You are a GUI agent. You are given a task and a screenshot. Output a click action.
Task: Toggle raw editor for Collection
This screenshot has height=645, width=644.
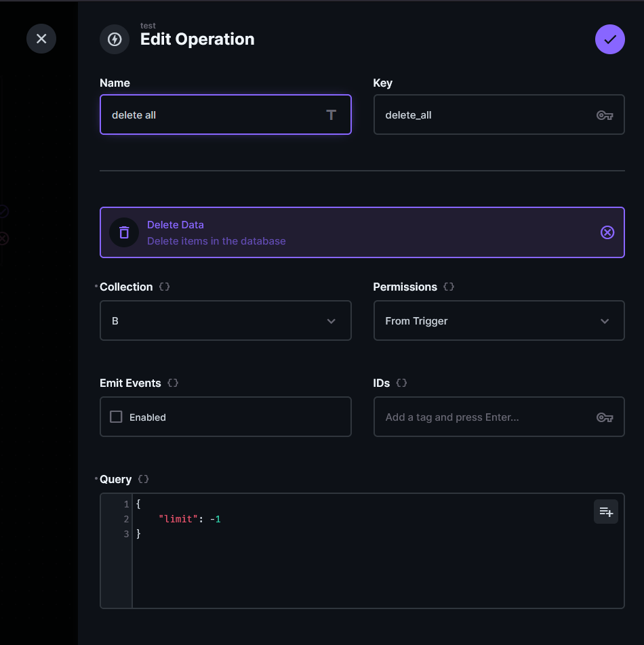coord(164,287)
